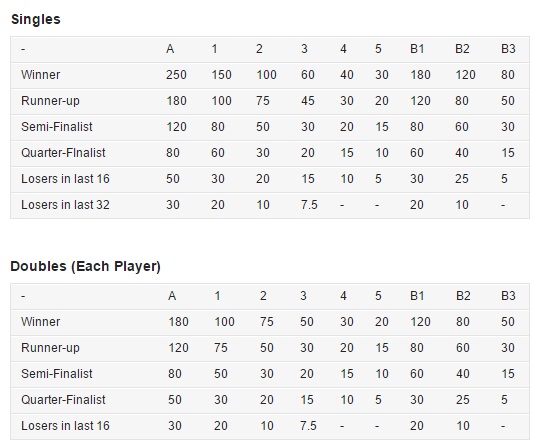Click the A column header in Doubles table
This screenshot has width=535, height=448.
point(172,296)
